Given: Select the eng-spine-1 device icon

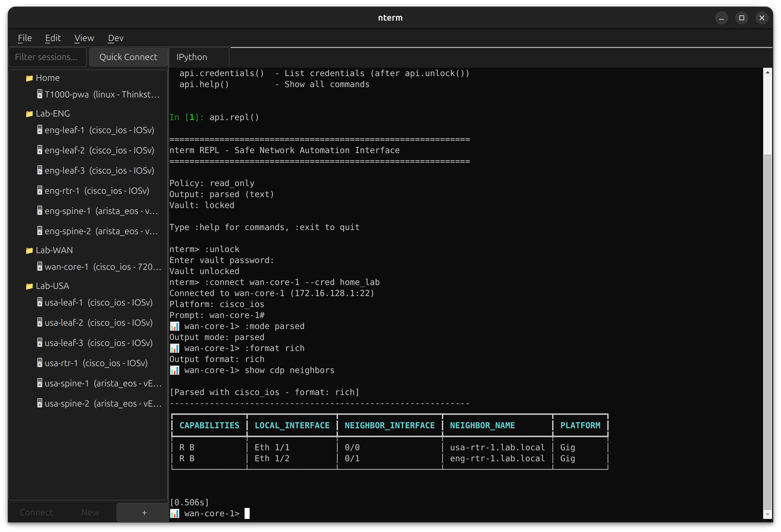Looking at the screenshot, I should 40,210.
